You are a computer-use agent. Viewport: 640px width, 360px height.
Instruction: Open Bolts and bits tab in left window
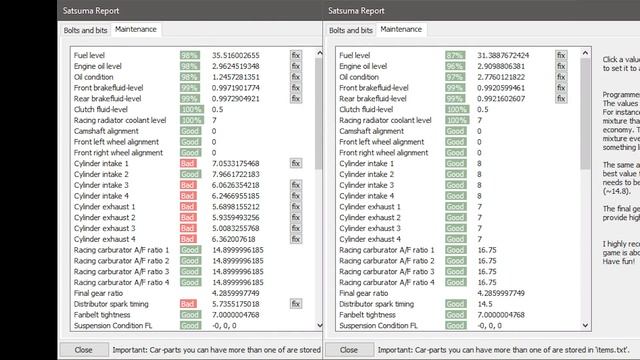[85, 30]
